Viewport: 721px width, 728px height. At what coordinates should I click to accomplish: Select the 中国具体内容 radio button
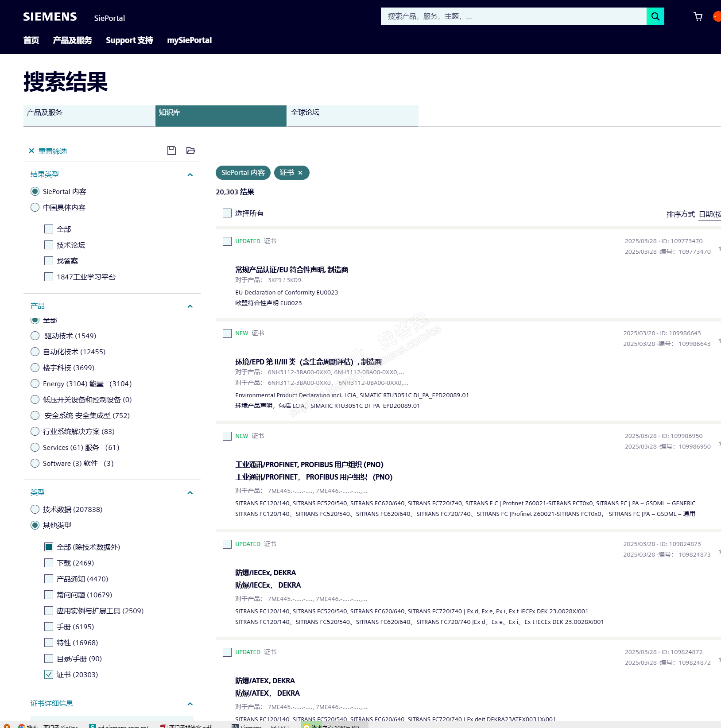(x=35, y=207)
